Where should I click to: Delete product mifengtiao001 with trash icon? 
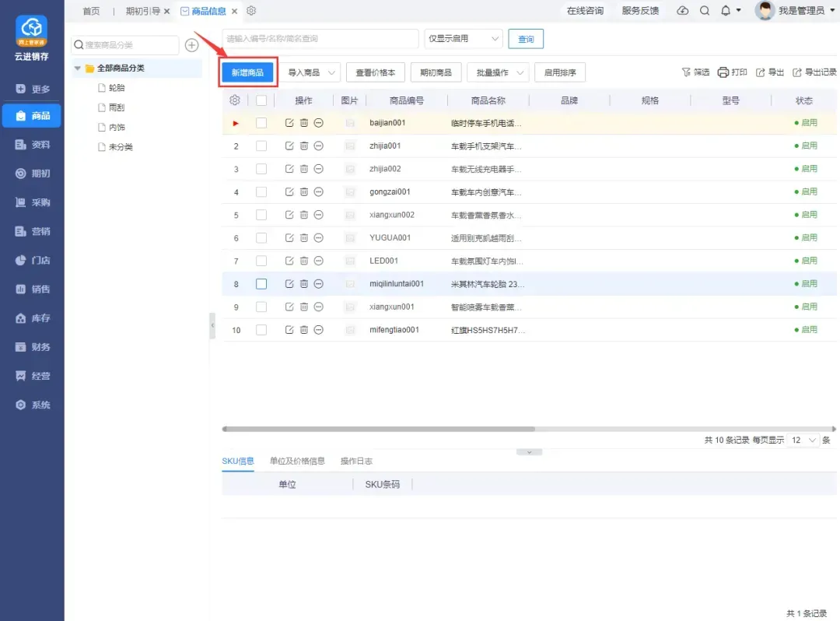click(x=304, y=330)
